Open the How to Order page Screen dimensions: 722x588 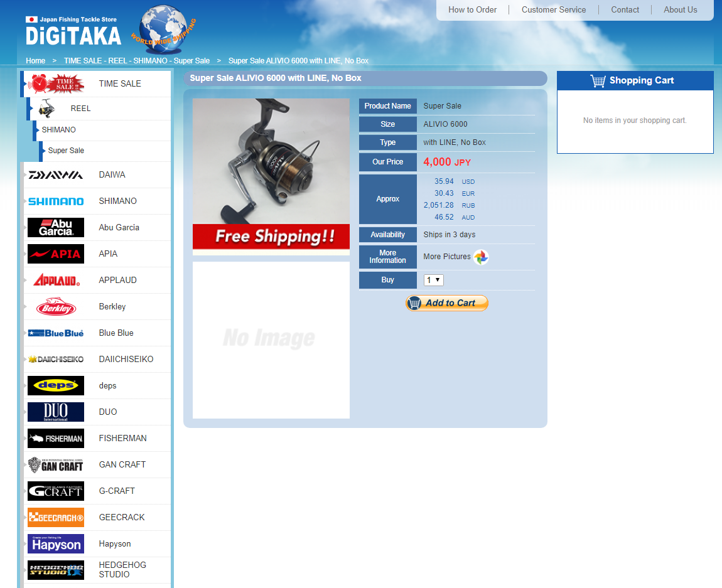click(472, 9)
